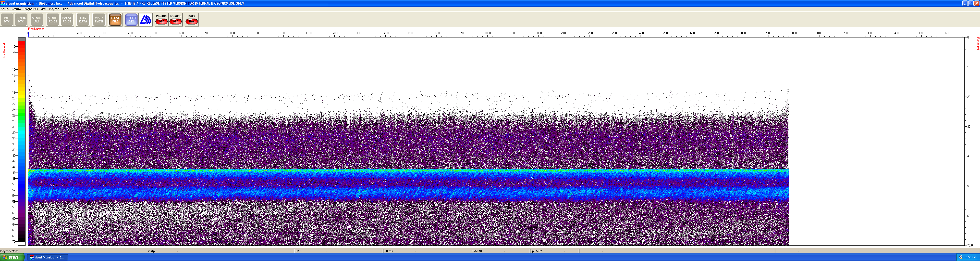Viewport: 980px width, 261px height.
Task: Click the INIT DTX toolbar button
Action: (x=7, y=20)
